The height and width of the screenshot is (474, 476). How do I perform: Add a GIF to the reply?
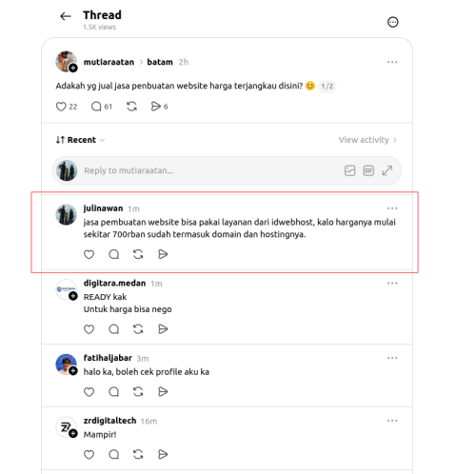[x=368, y=170]
